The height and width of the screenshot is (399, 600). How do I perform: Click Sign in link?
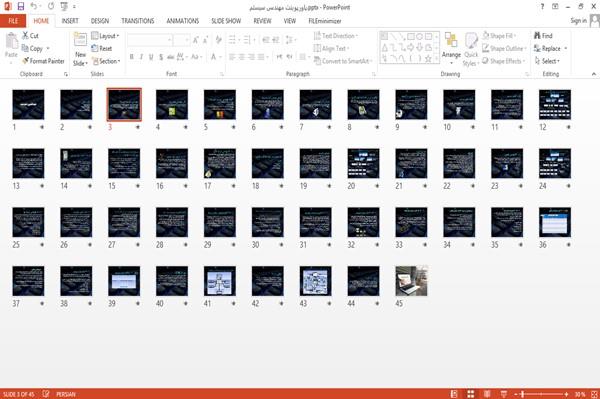click(x=578, y=21)
